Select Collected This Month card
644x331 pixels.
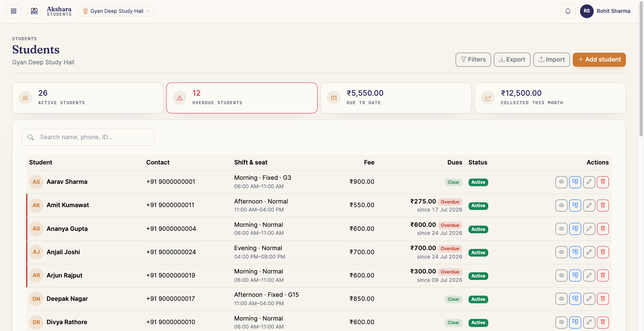click(550, 98)
